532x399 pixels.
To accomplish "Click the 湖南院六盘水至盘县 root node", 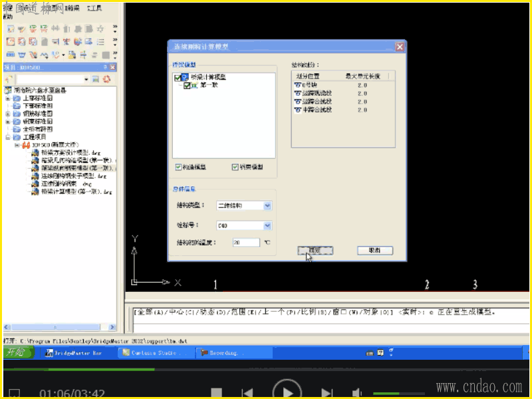I will tap(40, 90).
